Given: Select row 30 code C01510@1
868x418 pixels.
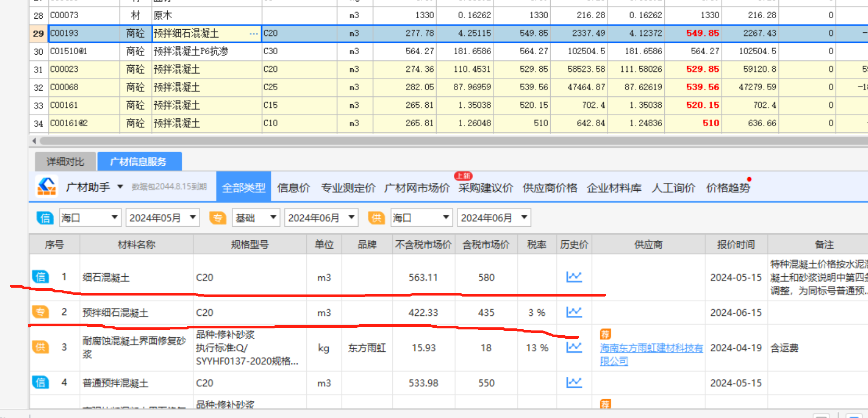Looking at the screenshot, I should click(x=83, y=51).
